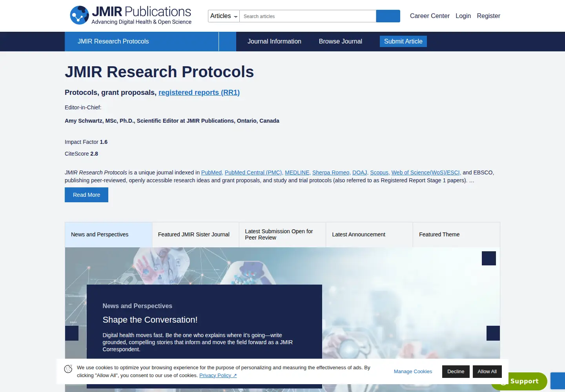
Task: Select the News and Perspectives tab
Action: (108, 234)
